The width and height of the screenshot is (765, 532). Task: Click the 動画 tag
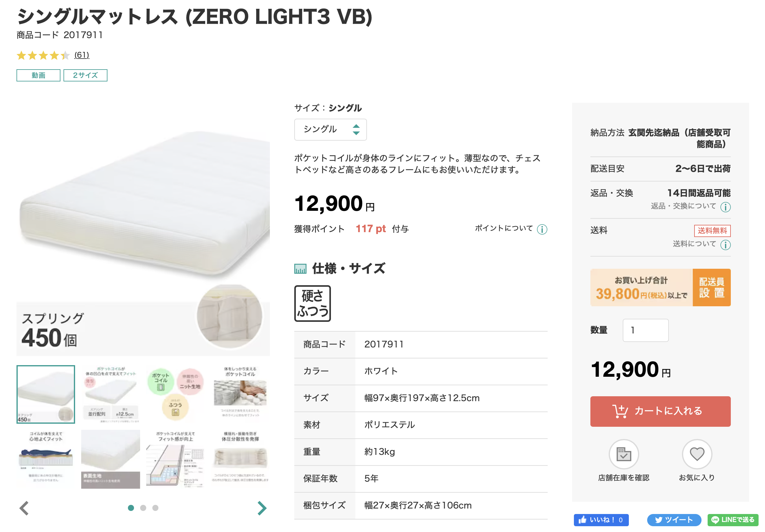38,75
